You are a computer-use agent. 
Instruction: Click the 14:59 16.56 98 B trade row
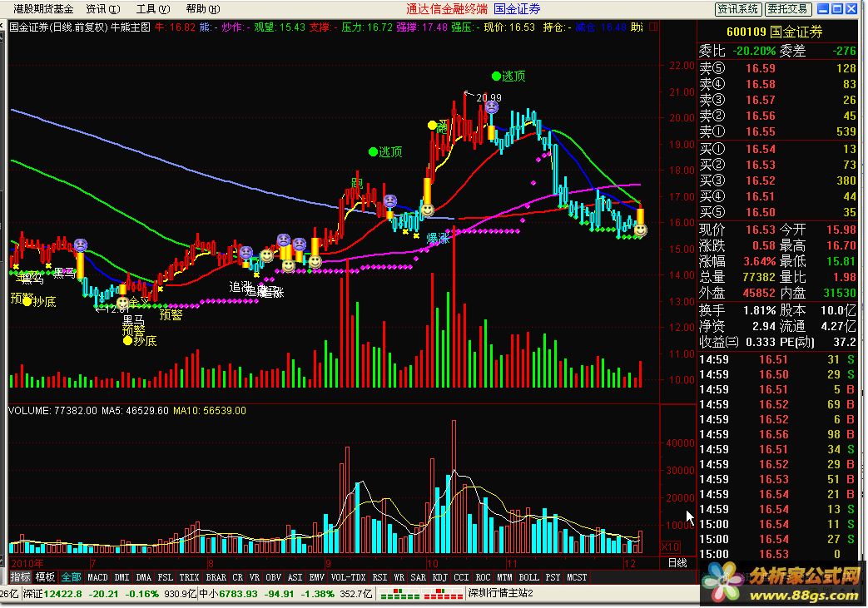point(777,434)
